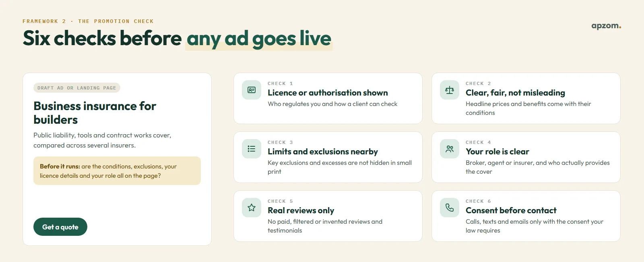Select the 'Draft ad or landing page' tag

click(x=77, y=88)
